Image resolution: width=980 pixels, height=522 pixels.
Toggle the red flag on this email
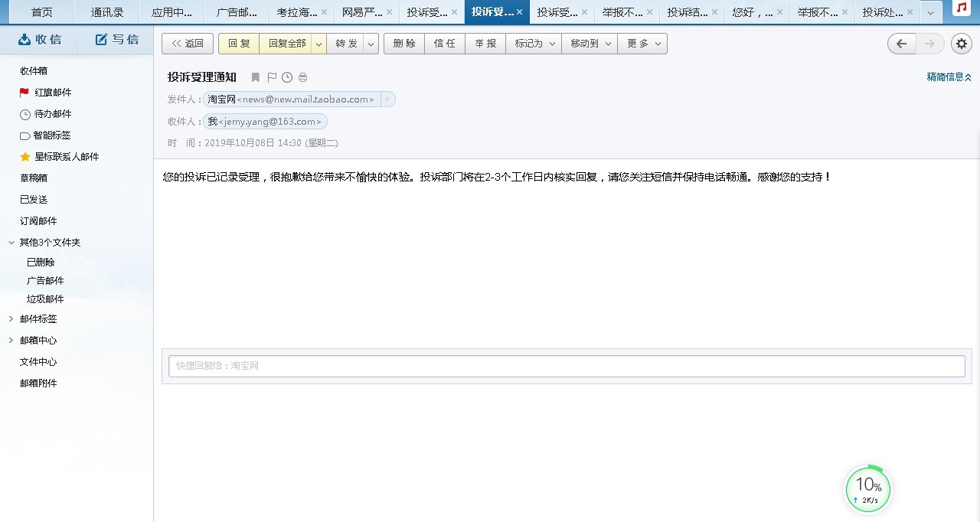pos(271,77)
